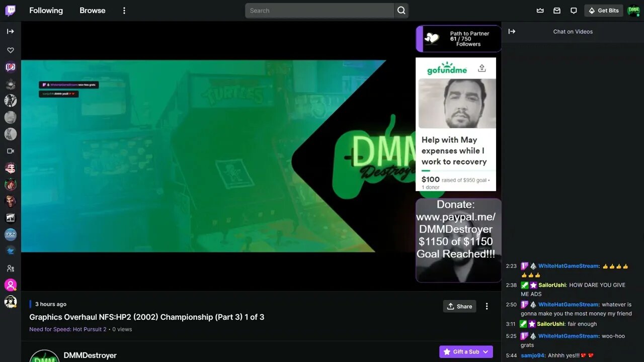The image size is (644, 362).
Task: Open Need for Speed: Hot Pursuit 2 link
Action: coord(68,329)
